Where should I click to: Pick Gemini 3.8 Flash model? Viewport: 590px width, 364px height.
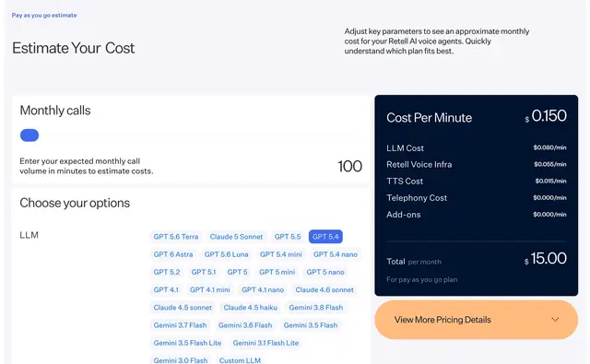pyautogui.click(x=315, y=307)
